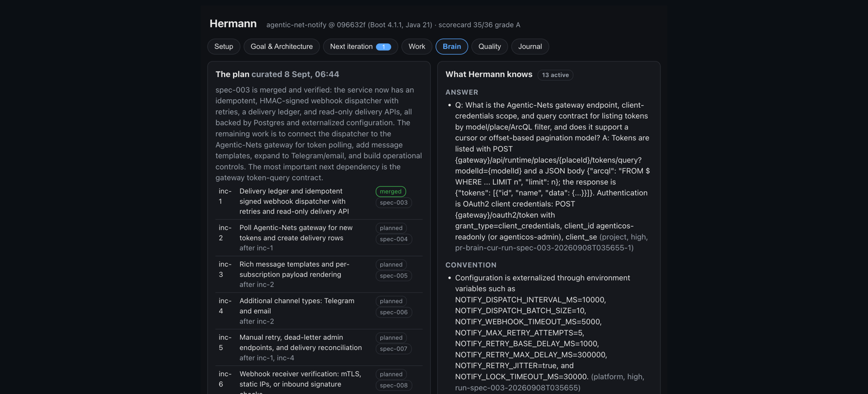The width and height of the screenshot is (868, 394).
Task: Click 'NOTIFY_RETRY_MAX_DELAY_MS=300000' text
Action: coord(531,354)
